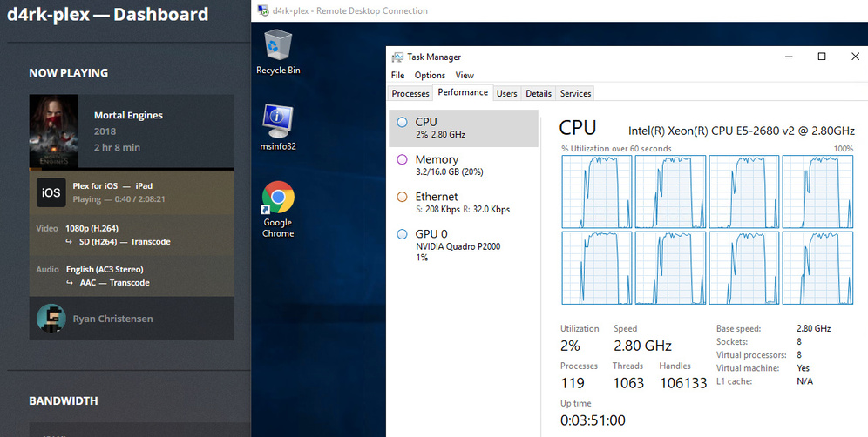Open the File menu in Task Manager

click(x=397, y=75)
